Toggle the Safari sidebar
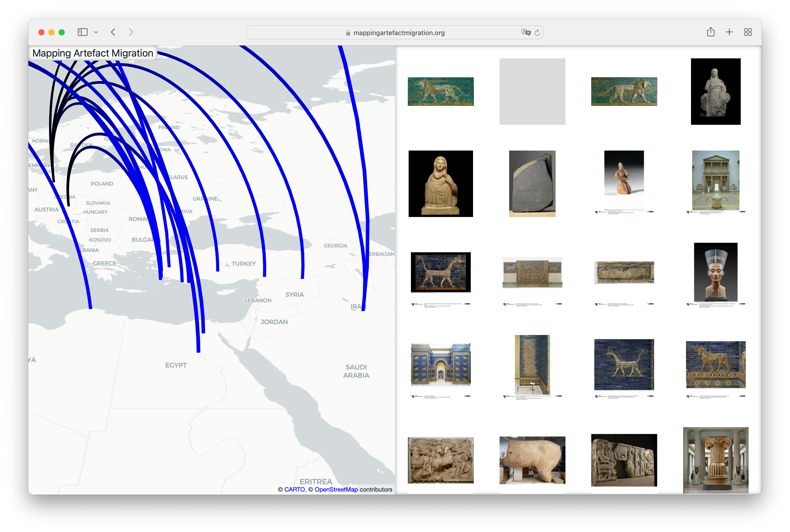790x532 pixels. [x=82, y=32]
